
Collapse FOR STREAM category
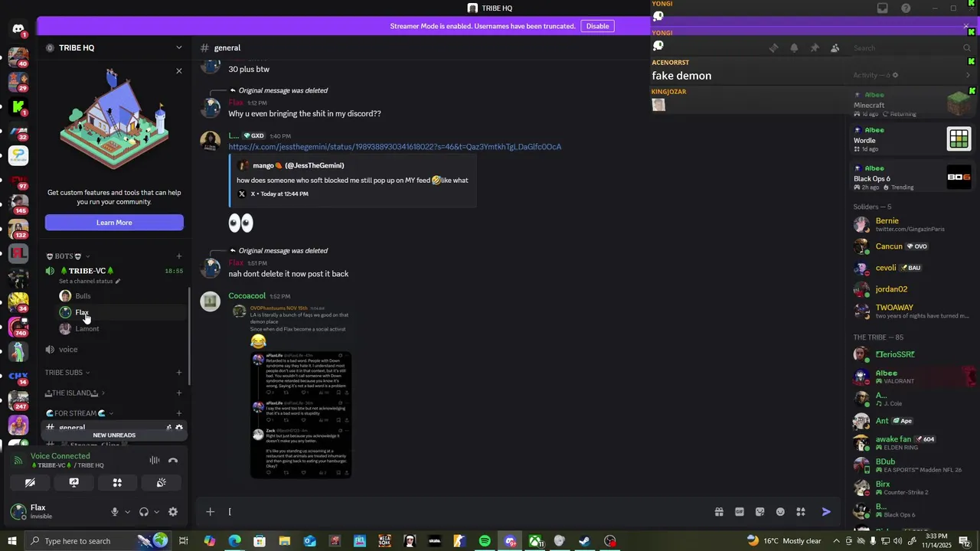(x=79, y=413)
